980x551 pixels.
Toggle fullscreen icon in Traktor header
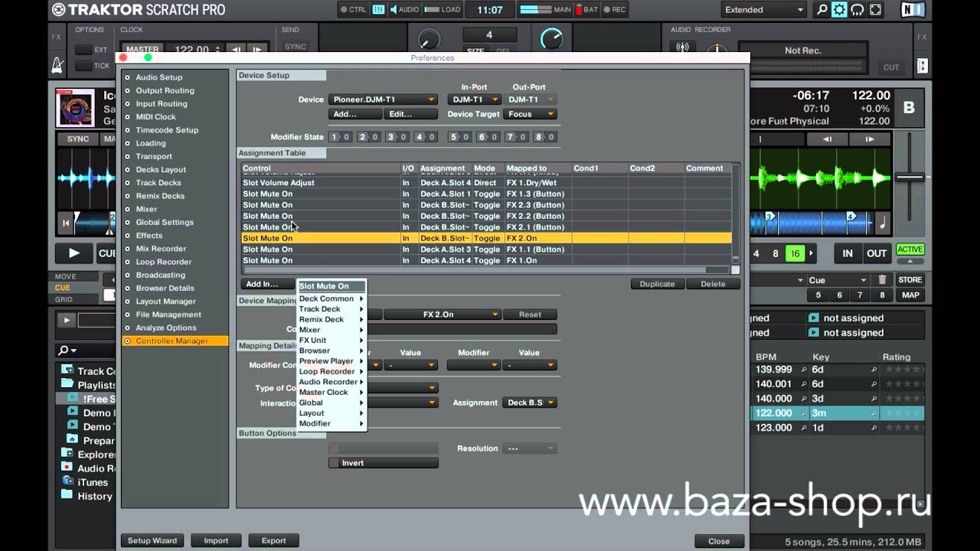click(875, 10)
